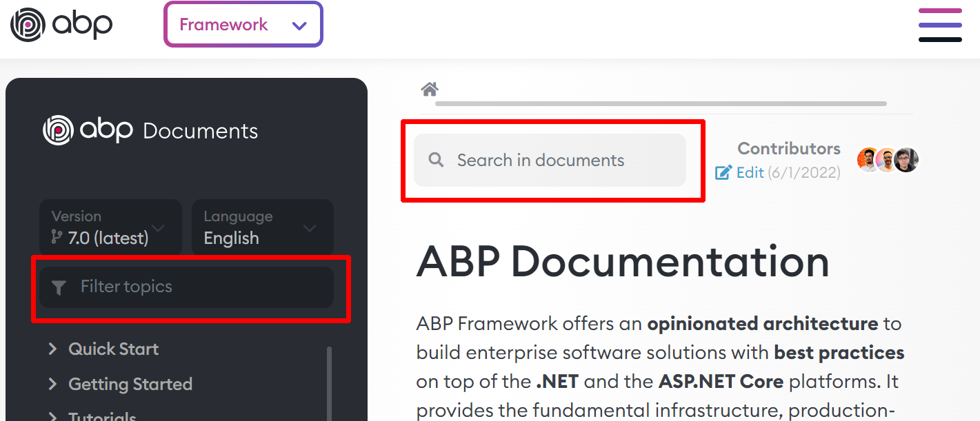
Task: Click the home icon in the breadcrumb
Action: pyautogui.click(x=429, y=88)
